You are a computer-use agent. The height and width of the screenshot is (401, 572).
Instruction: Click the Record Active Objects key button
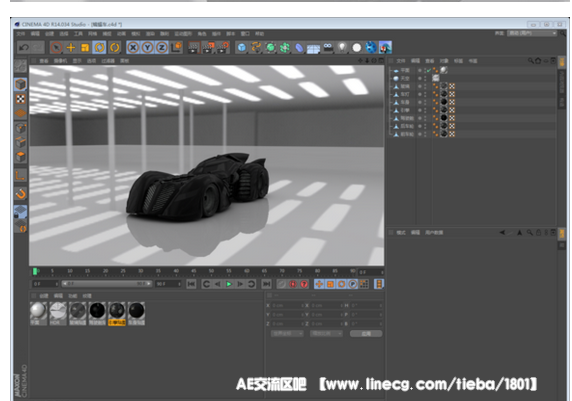tap(281, 284)
